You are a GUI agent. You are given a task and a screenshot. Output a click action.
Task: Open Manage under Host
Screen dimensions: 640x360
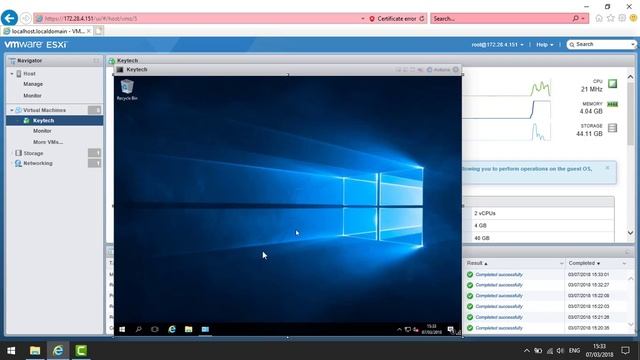click(33, 84)
